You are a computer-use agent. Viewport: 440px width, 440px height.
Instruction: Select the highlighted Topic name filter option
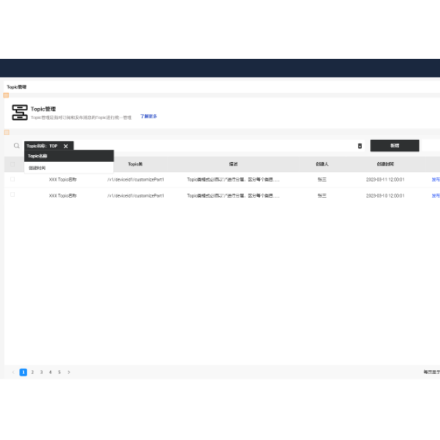tap(69, 156)
